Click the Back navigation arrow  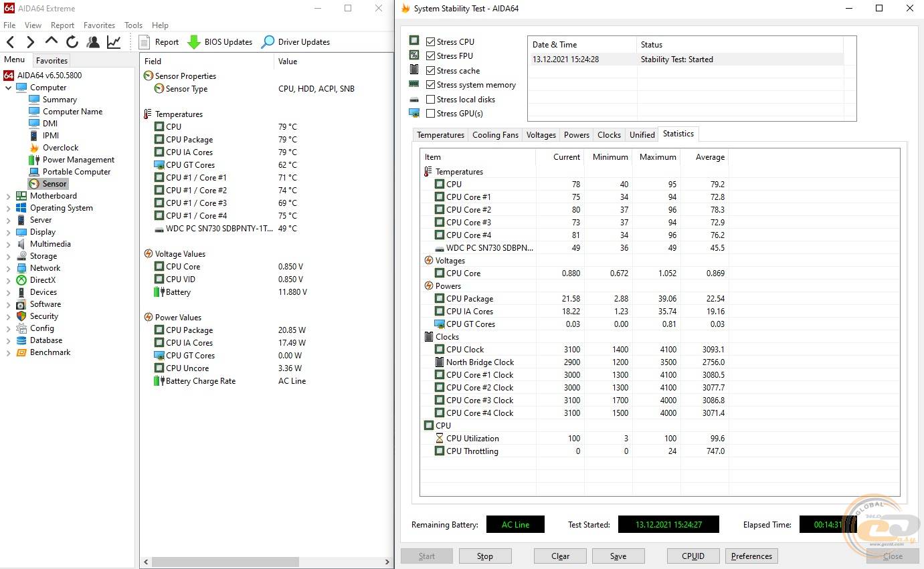[x=10, y=42]
